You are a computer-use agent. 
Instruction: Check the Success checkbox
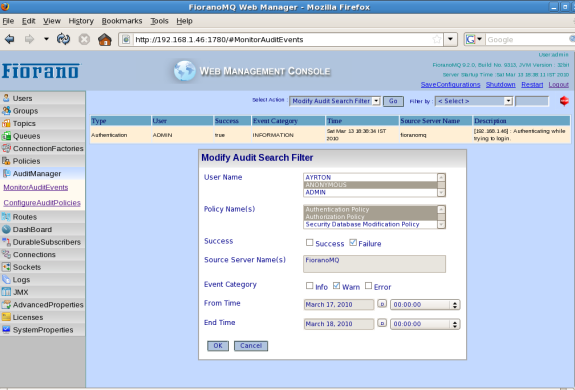(310, 243)
